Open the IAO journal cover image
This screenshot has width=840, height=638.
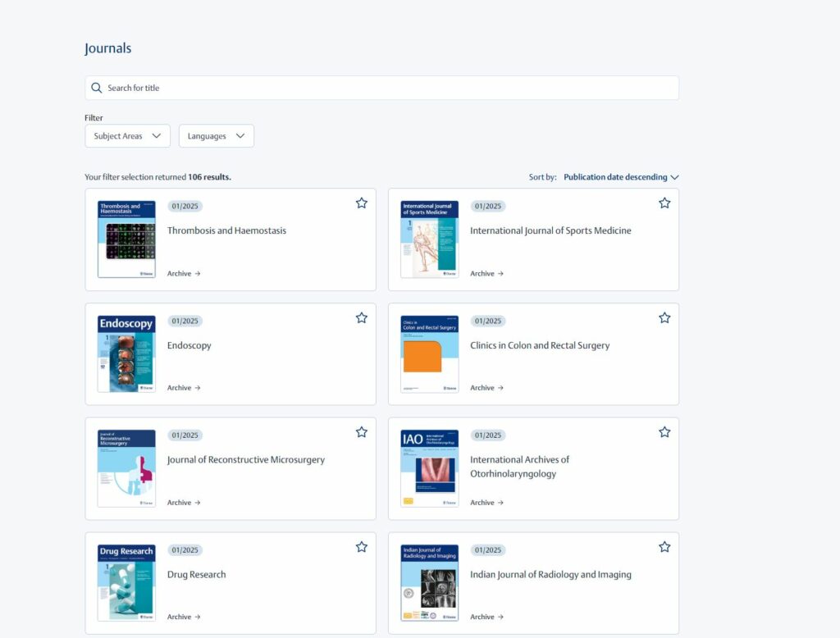429,468
